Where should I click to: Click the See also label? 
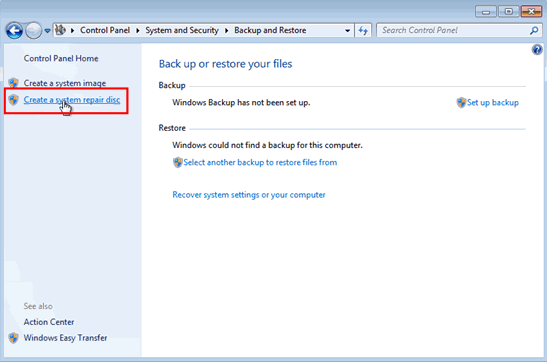[x=38, y=306]
